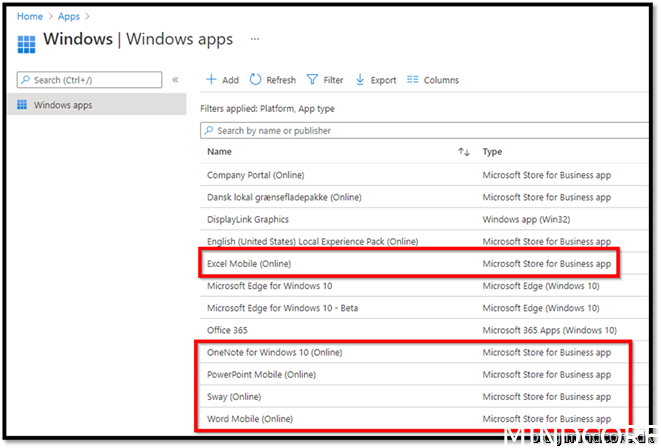The image size is (661, 448).
Task: Click the Type column header
Action: click(492, 152)
